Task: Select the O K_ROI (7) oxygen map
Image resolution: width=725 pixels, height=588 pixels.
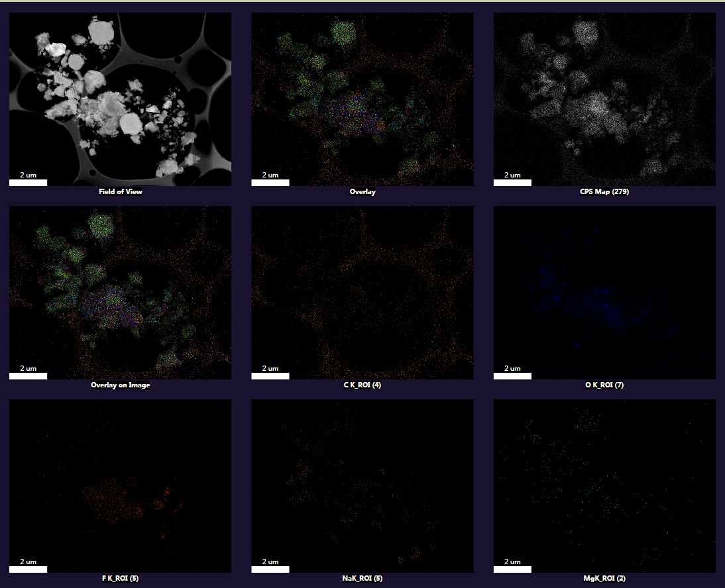Action: click(x=604, y=293)
